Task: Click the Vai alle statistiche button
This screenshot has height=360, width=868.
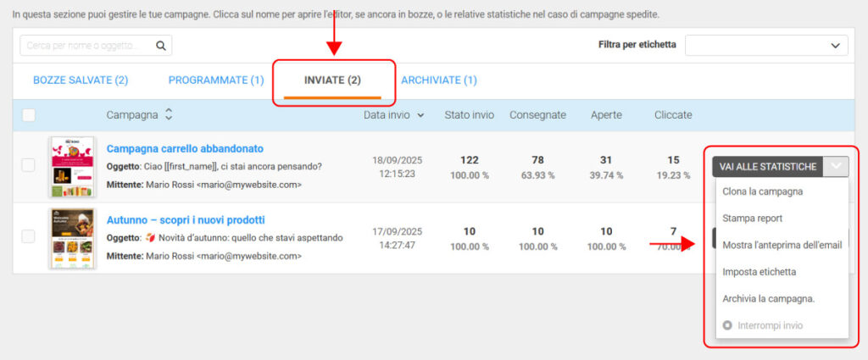Action: (768, 167)
